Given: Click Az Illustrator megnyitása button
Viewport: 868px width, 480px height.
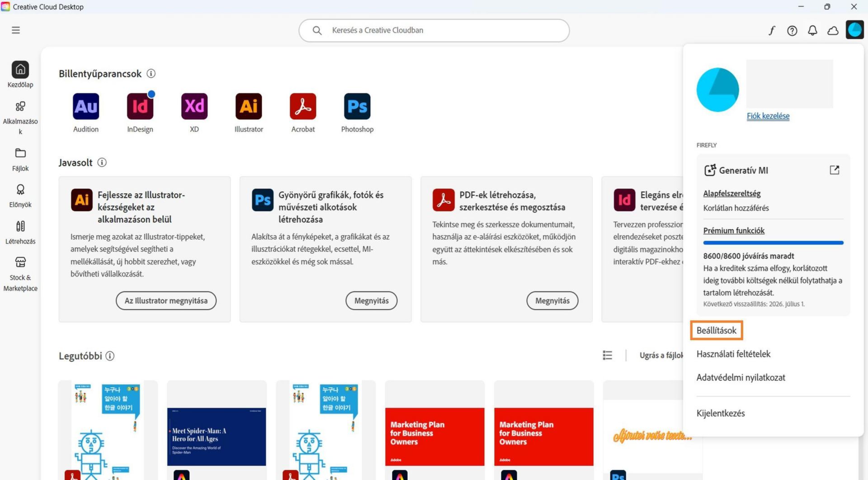Looking at the screenshot, I should coord(166,301).
